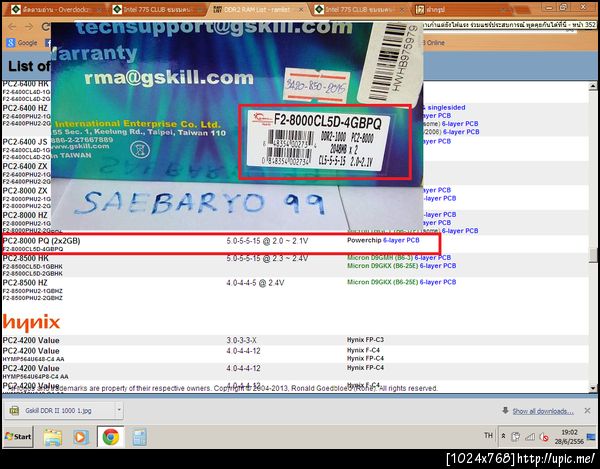Image resolution: width=600 pixels, height=469 pixels.
Task: Expand the downloaded file options arrow
Action: tap(119, 410)
